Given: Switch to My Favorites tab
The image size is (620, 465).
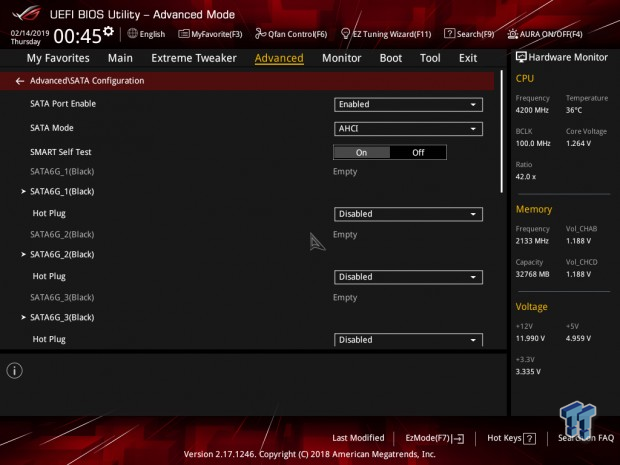Looking at the screenshot, I should (58, 58).
